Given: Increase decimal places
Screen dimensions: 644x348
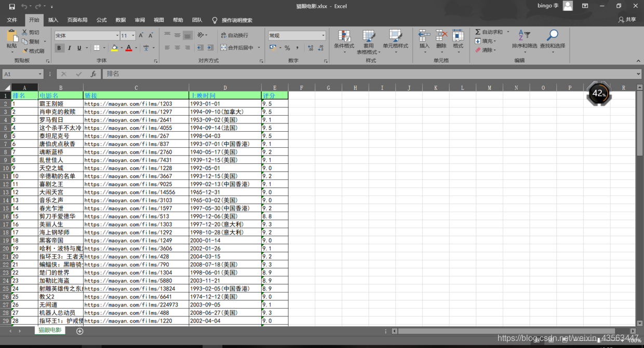Looking at the screenshot, I should point(311,48).
